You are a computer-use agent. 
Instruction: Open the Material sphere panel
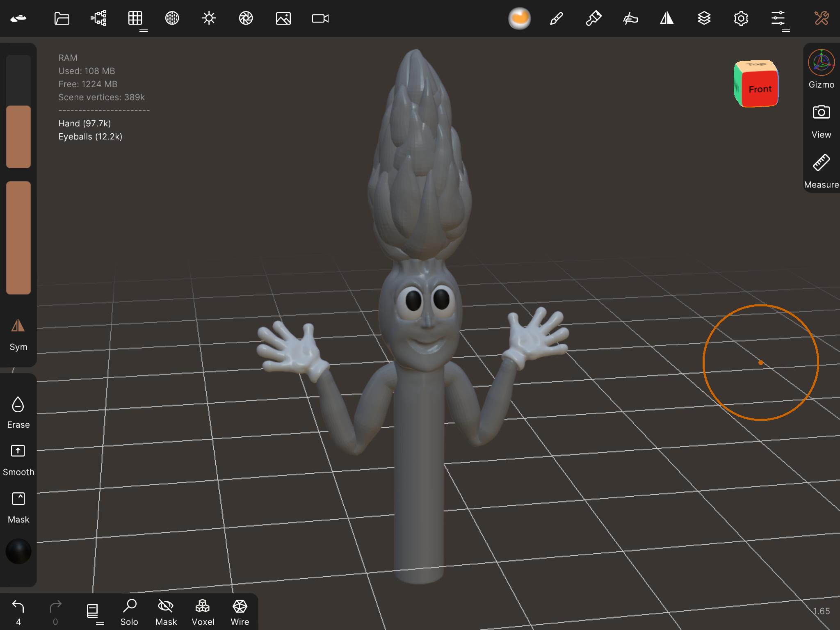click(519, 18)
